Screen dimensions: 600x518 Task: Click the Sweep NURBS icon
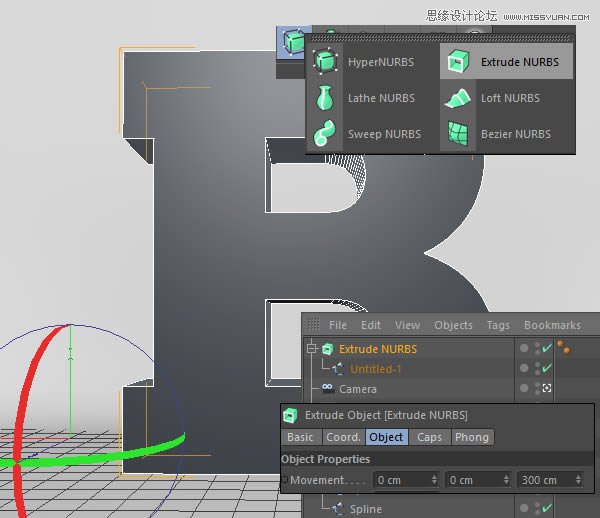324,134
